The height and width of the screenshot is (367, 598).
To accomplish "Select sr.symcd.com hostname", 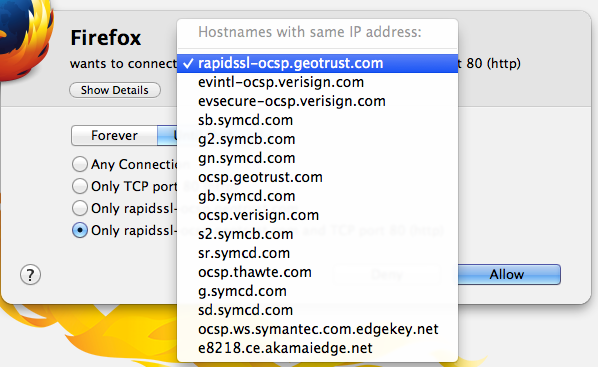I will pos(317,253).
